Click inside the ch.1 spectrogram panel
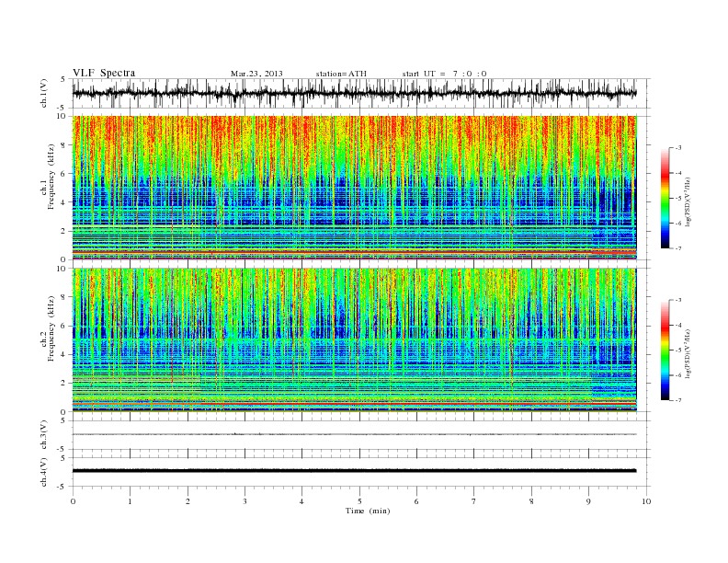 [x=354, y=188]
